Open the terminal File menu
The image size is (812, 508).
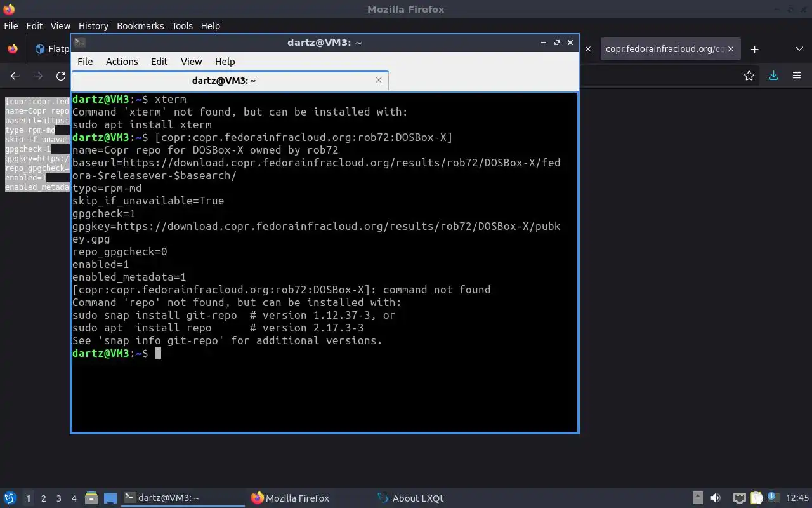click(x=85, y=61)
